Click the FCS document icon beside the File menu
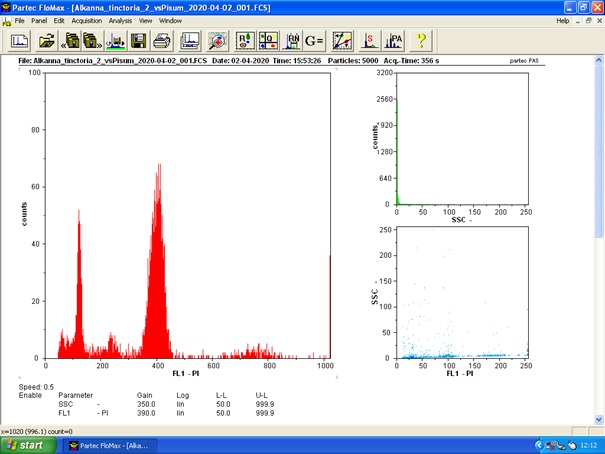The height and width of the screenshot is (454, 605). 7,22
